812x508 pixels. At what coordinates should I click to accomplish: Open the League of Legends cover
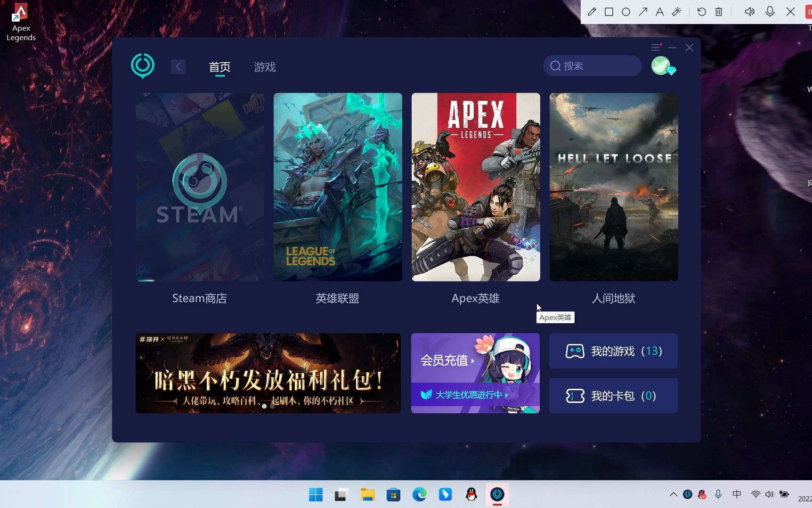338,187
